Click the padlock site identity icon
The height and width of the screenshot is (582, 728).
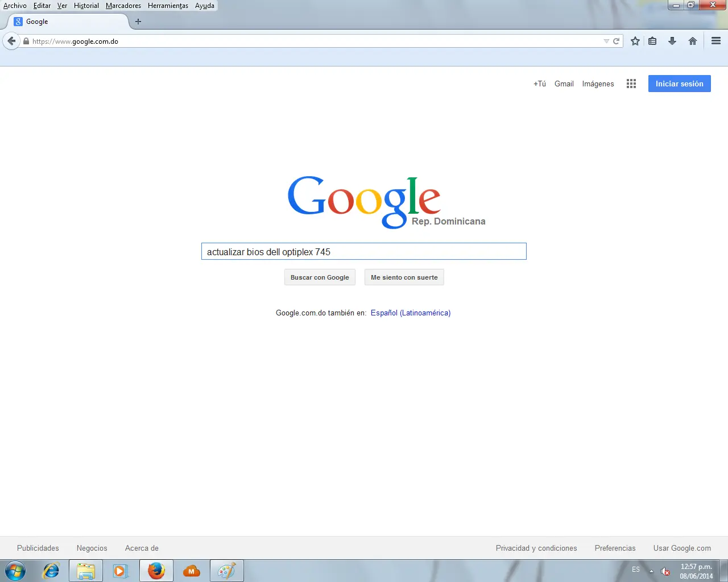coord(26,41)
